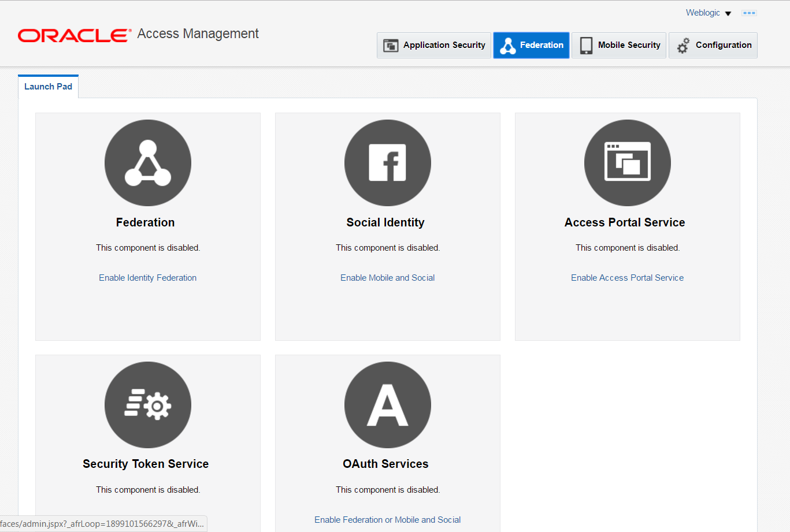
Task: Open the Federation navigation person icon
Action: pyautogui.click(x=507, y=45)
